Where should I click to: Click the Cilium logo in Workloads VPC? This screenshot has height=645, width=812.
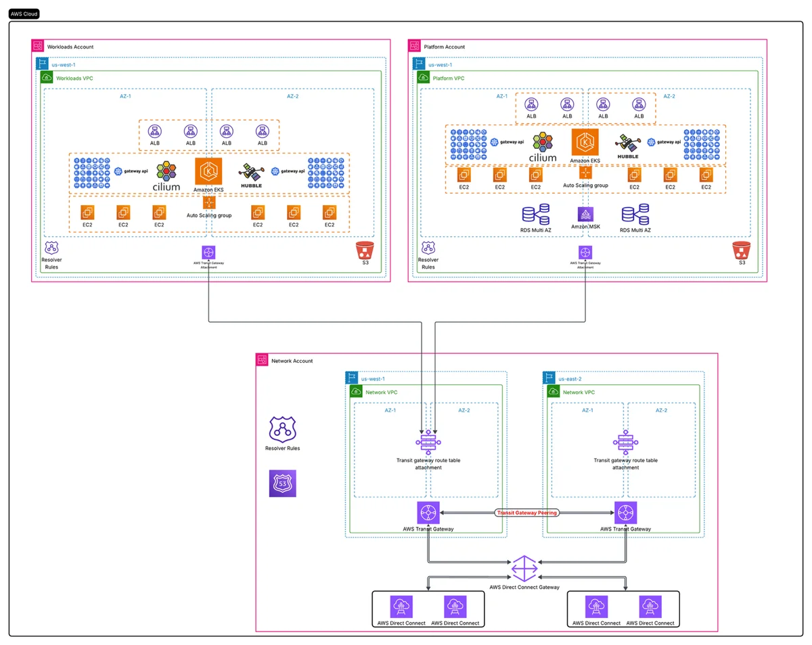[168, 177]
